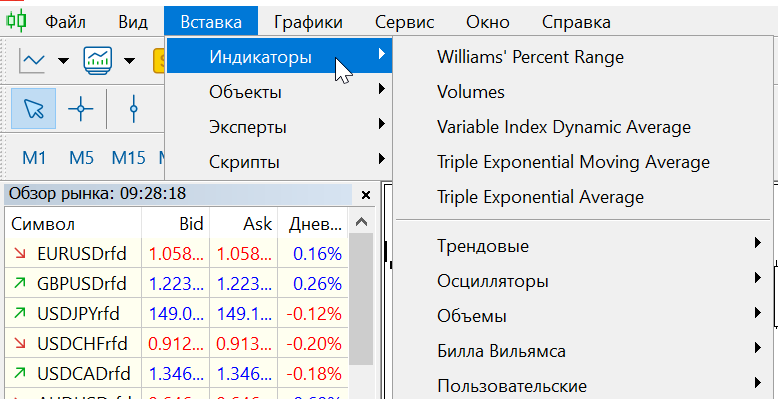Expand the Объемы indicators group
This screenshot has width=778, height=399.
click(583, 316)
